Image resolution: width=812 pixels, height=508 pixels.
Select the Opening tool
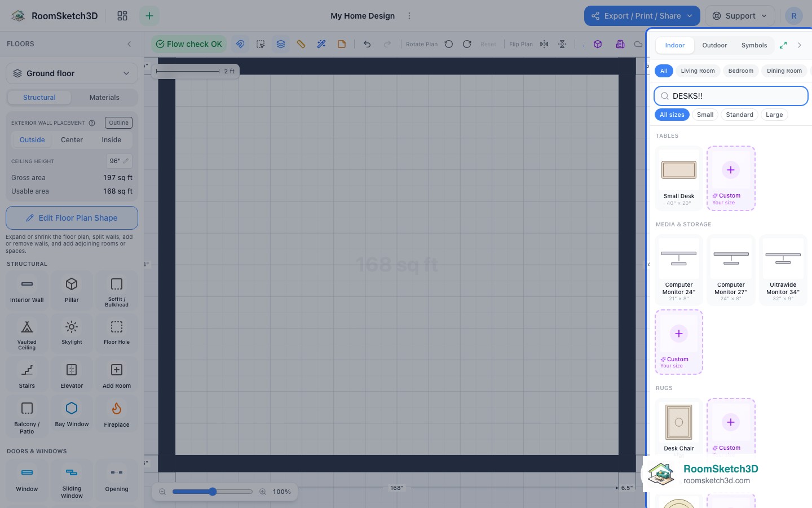pyautogui.click(x=117, y=480)
